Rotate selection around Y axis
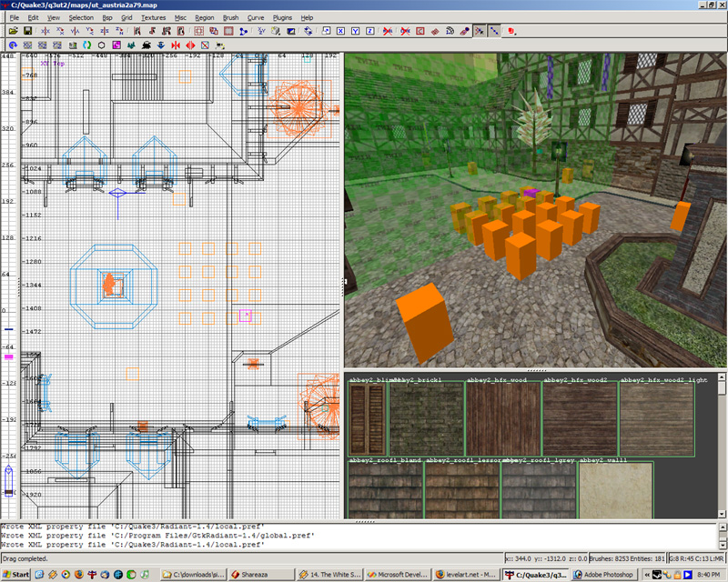The height and width of the screenshot is (582, 728). [90, 31]
